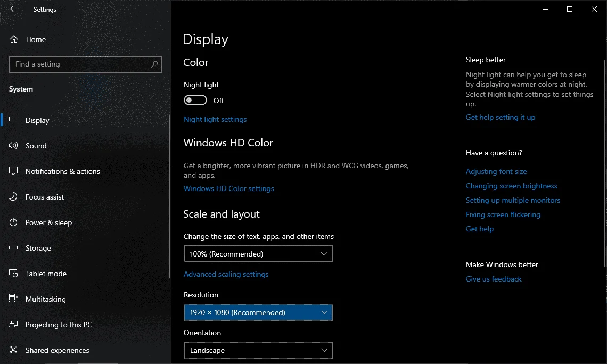The width and height of the screenshot is (607, 364).
Task: Click the Focus assist moon icon
Action: coord(13,196)
